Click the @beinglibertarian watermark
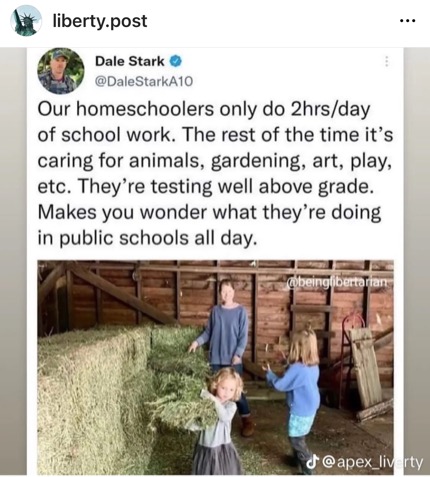 tap(337, 282)
